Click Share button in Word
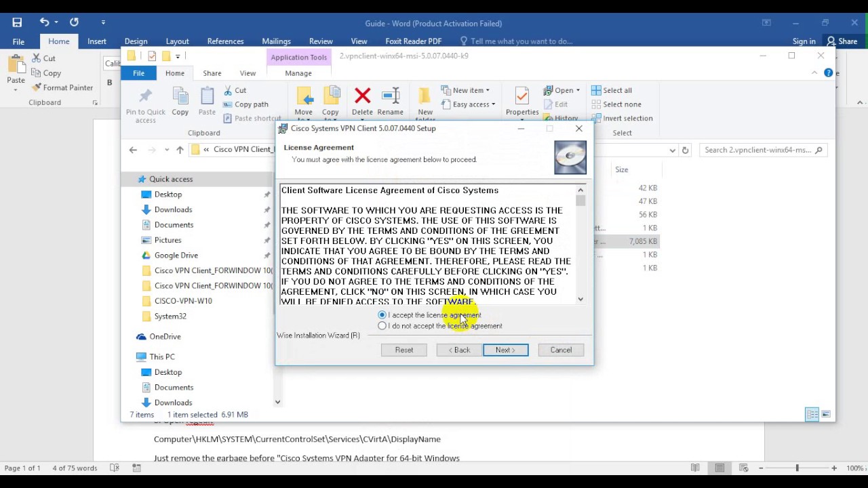The width and height of the screenshot is (868, 488). [842, 41]
